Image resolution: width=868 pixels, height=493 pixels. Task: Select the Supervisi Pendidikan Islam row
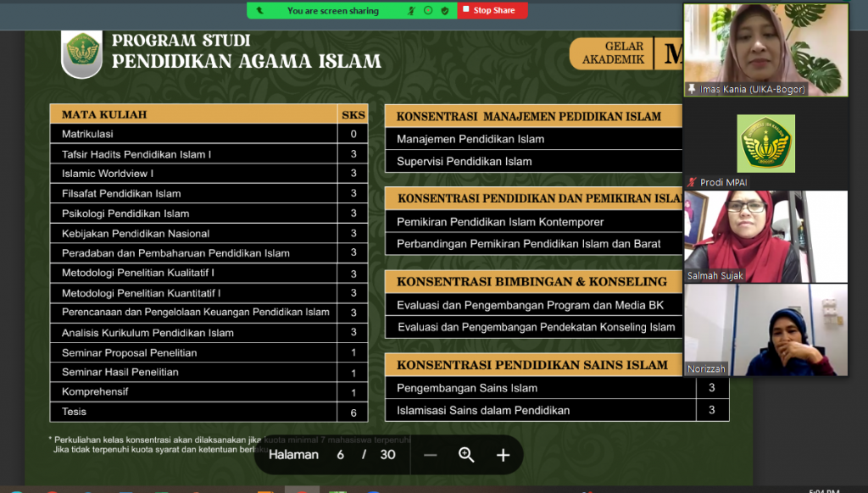click(x=534, y=161)
